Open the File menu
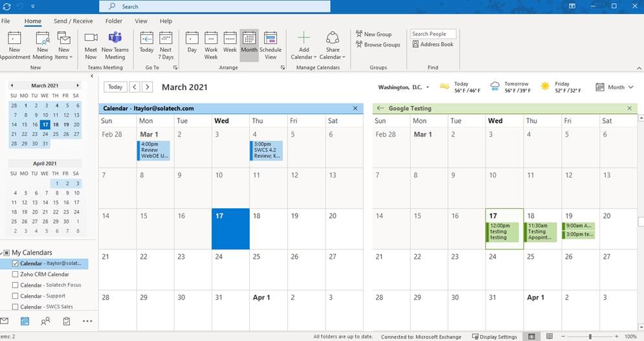The width and height of the screenshot is (644, 341). point(6,21)
